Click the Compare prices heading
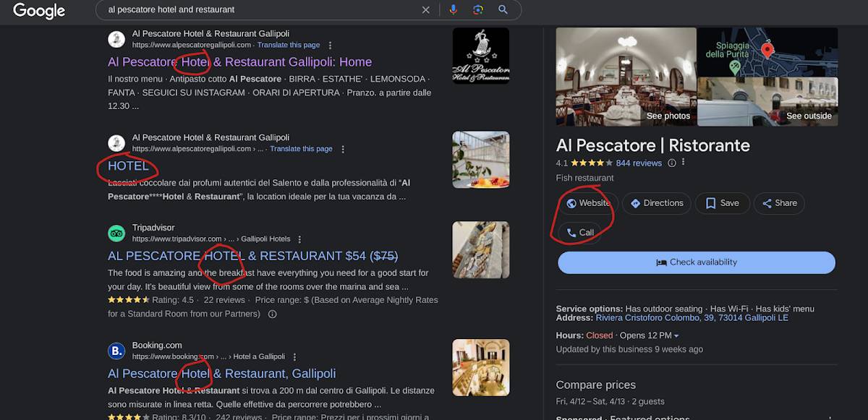The image size is (868, 420). (596, 385)
